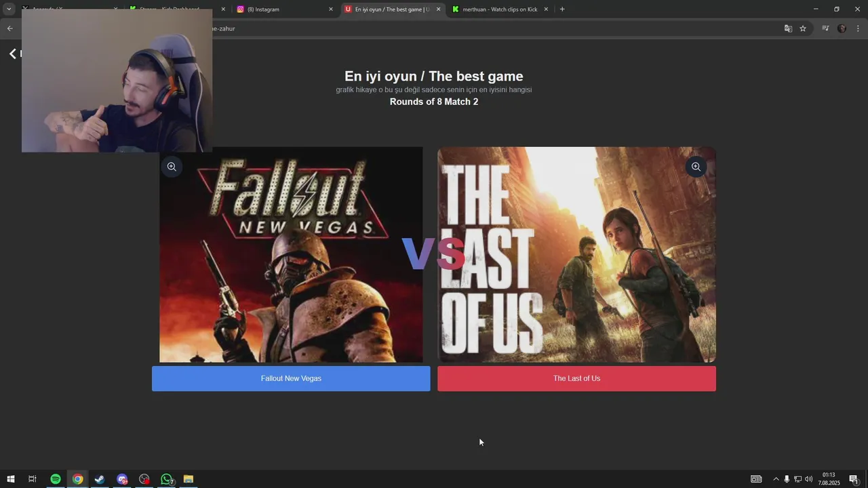This screenshot has height=488, width=868.
Task: Open the translate page icon
Action: (788, 28)
